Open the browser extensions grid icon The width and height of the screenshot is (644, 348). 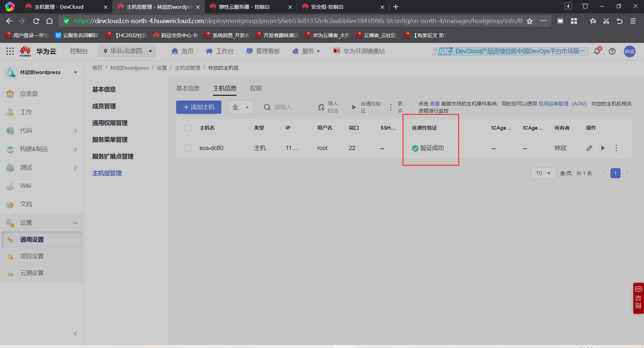pyautogui.click(x=574, y=21)
